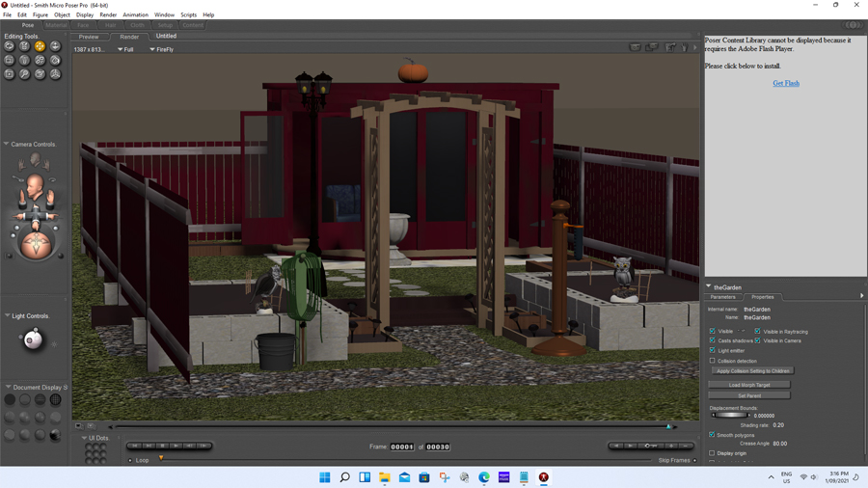Click the Get Flash link
Image resolution: width=868 pixels, height=488 pixels.
785,83
